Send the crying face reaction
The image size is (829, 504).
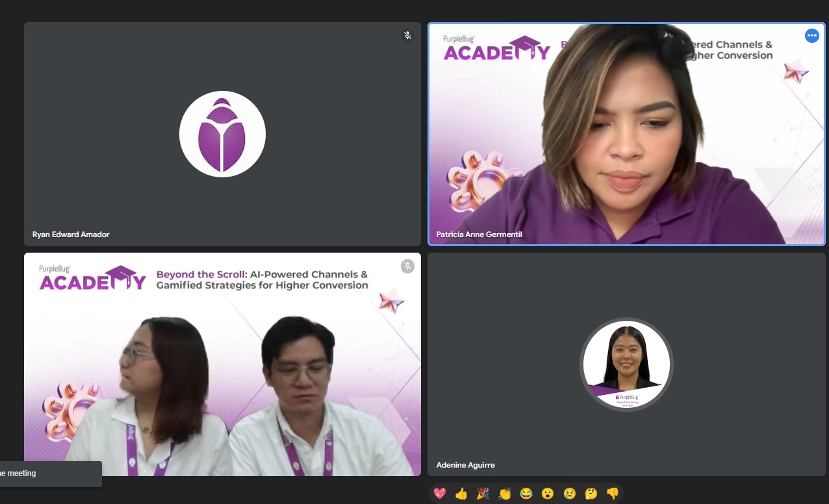(570, 494)
